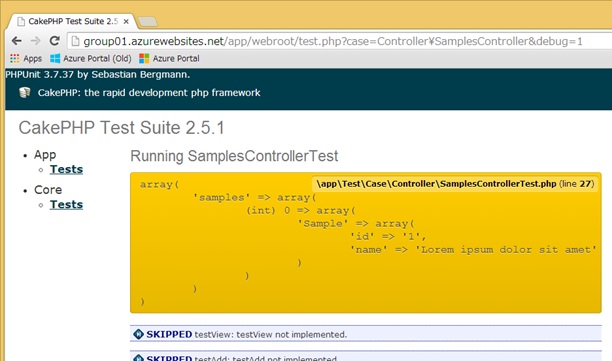The width and height of the screenshot is (612, 361).
Task: Click the CakePHP rapid development framework link
Action: 149,92
